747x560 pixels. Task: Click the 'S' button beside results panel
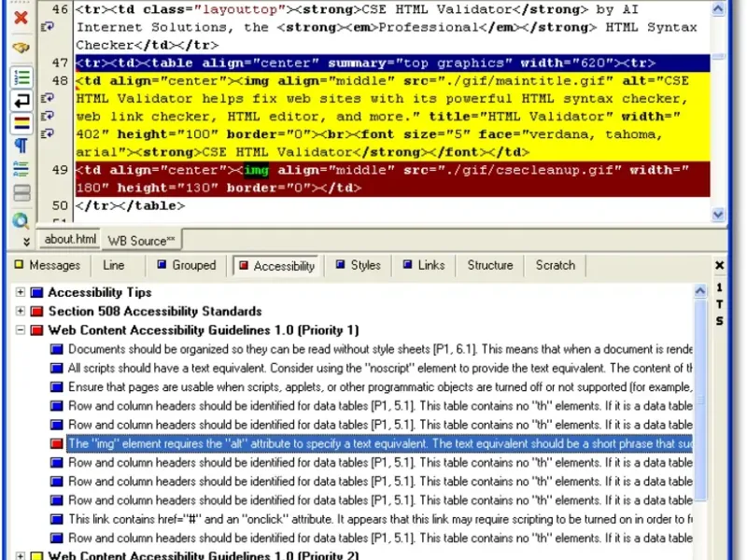click(719, 321)
